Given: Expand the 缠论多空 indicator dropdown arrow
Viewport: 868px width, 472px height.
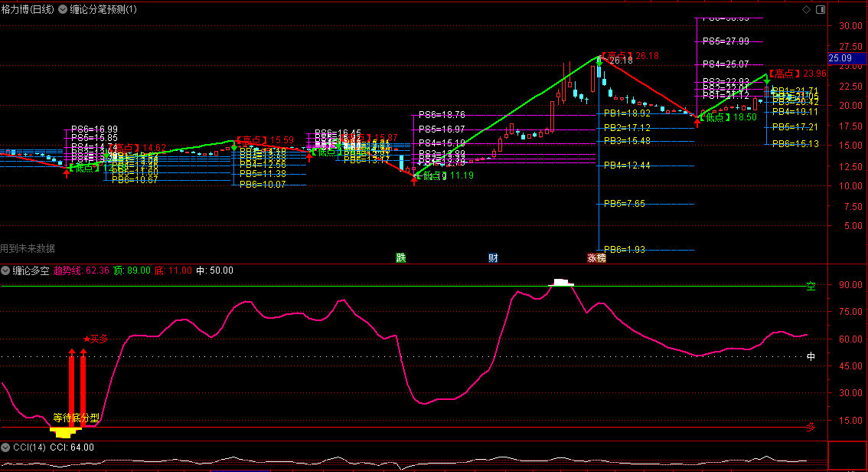Looking at the screenshot, I should point(5,270).
